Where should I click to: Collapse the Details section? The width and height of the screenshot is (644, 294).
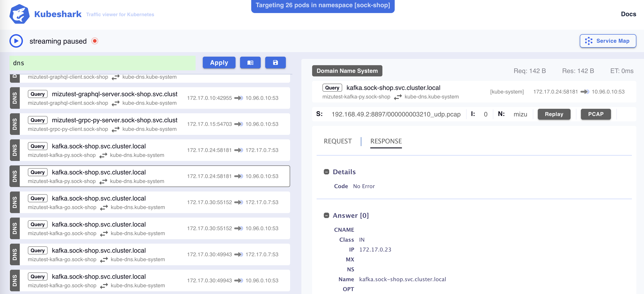pyautogui.click(x=326, y=172)
